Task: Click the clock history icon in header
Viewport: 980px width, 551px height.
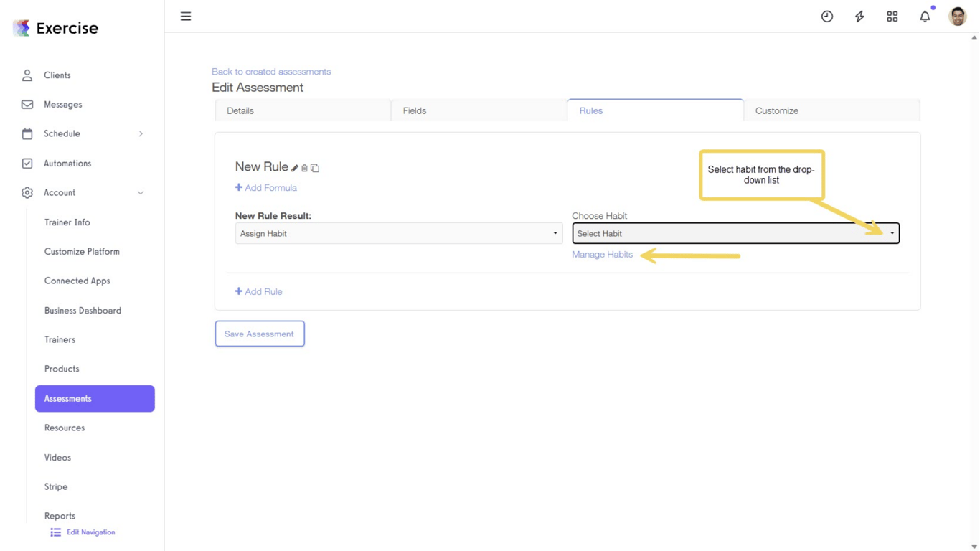Action: [827, 17]
